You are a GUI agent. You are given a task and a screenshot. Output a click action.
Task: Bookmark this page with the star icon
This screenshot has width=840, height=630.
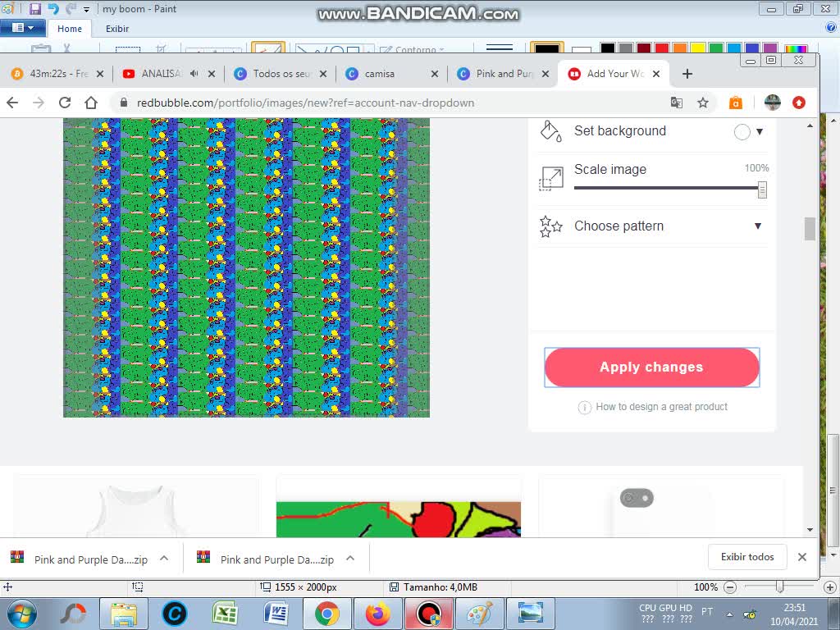coord(703,103)
